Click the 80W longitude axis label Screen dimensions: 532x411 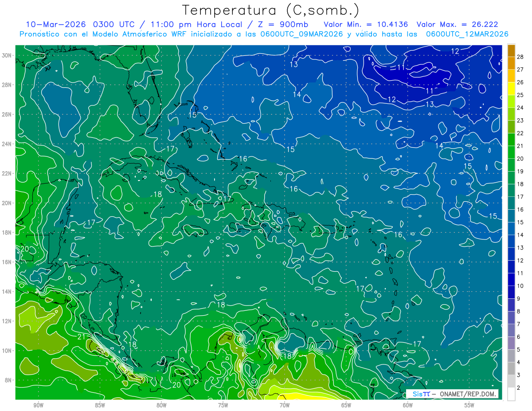(161, 405)
